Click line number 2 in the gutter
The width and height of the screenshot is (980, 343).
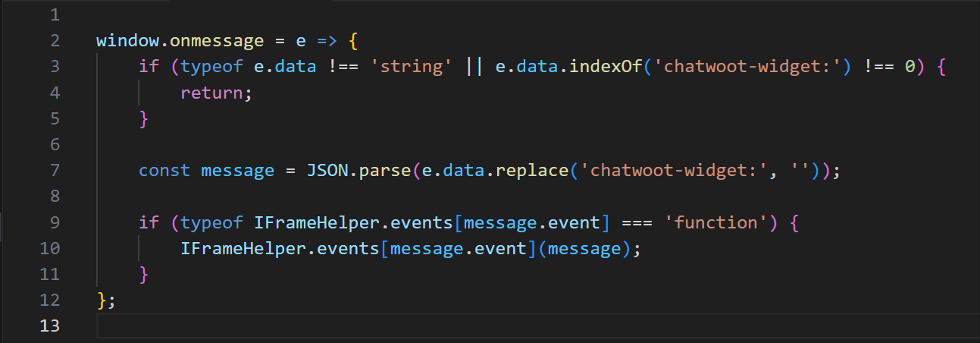pyautogui.click(x=53, y=41)
